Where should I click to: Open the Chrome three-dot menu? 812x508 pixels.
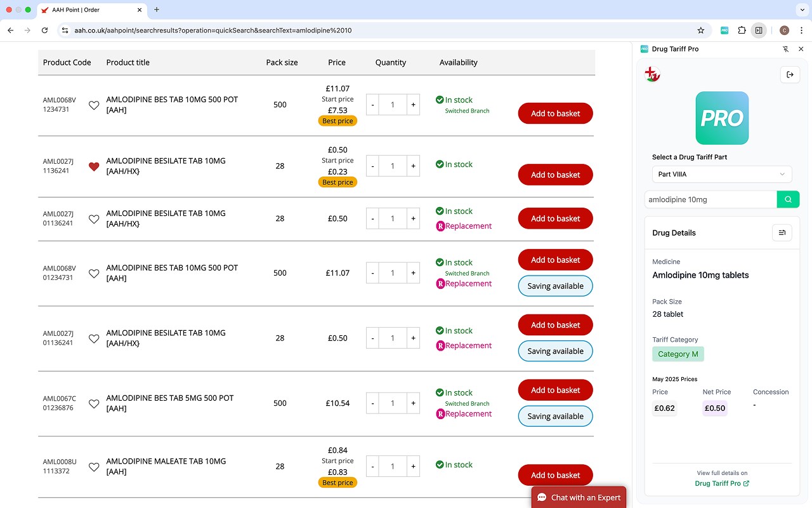coord(801,30)
